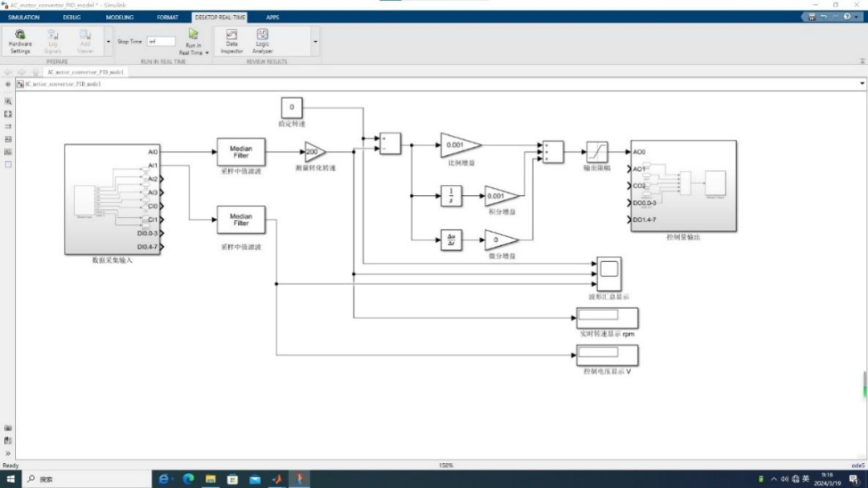The image size is (868, 488).
Task: Click the Fit to View palette icon
Action: point(8,114)
